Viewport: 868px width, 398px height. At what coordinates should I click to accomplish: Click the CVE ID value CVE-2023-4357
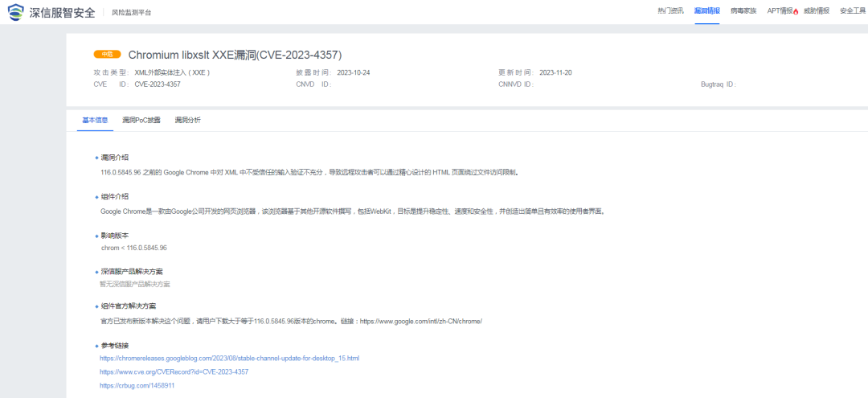pyautogui.click(x=158, y=84)
